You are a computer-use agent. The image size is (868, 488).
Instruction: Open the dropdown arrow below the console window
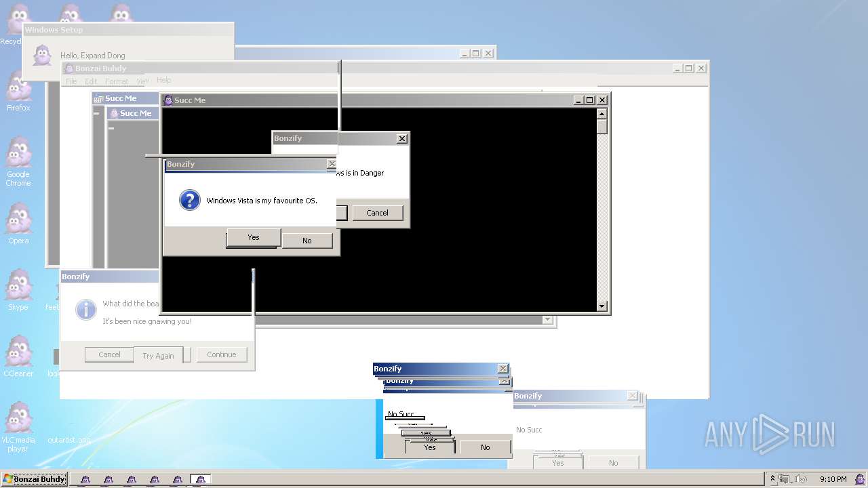(548, 320)
